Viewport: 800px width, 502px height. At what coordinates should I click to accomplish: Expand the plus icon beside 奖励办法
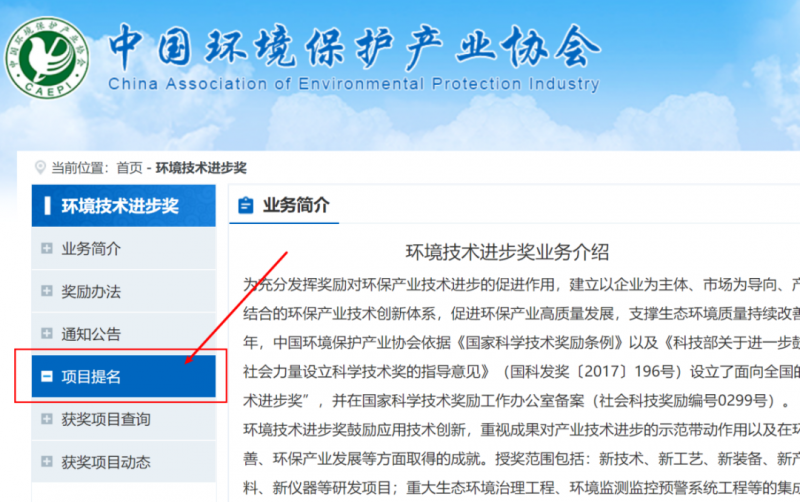click(47, 291)
